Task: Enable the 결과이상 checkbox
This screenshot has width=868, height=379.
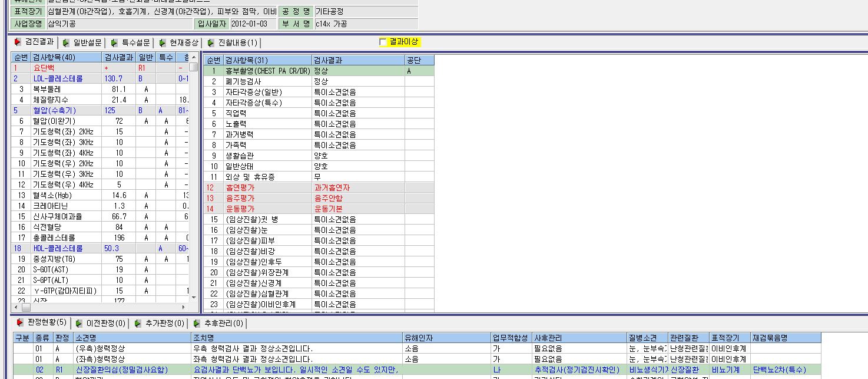Action: (x=383, y=42)
